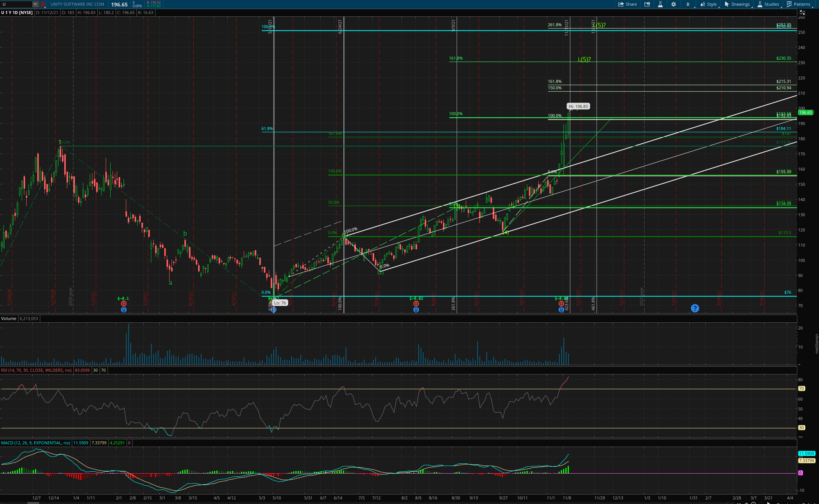The width and height of the screenshot is (819, 504).
Task: Click the earnings phone icon near 11/8
Action: 561,304
